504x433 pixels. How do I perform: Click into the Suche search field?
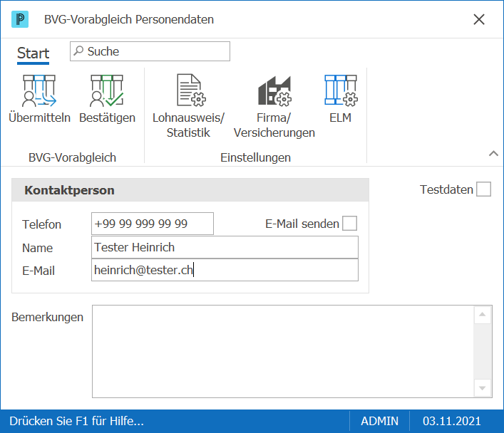pos(150,51)
